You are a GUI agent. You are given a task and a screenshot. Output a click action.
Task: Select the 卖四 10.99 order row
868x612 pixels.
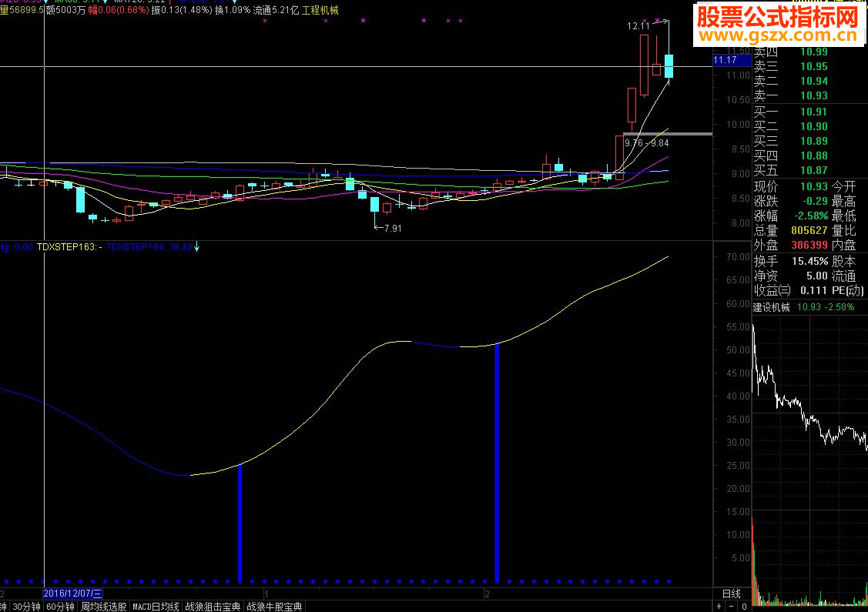pyautogui.click(x=791, y=52)
